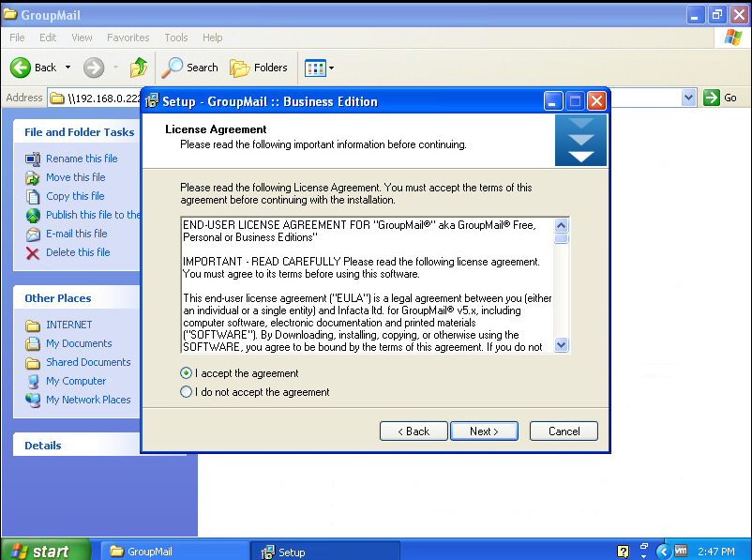Open the View menu in Explorer
Screen dimensions: 752x560
(82, 38)
